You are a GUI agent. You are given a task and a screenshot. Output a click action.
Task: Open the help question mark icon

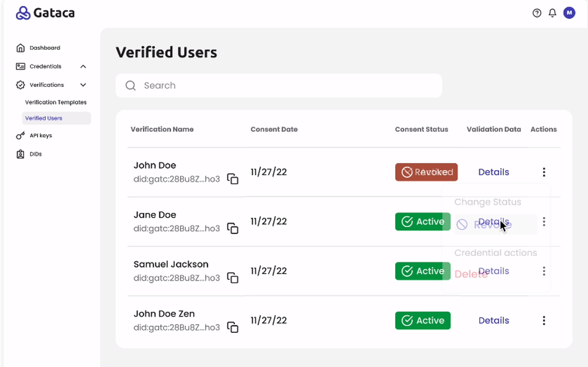click(537, 13)
